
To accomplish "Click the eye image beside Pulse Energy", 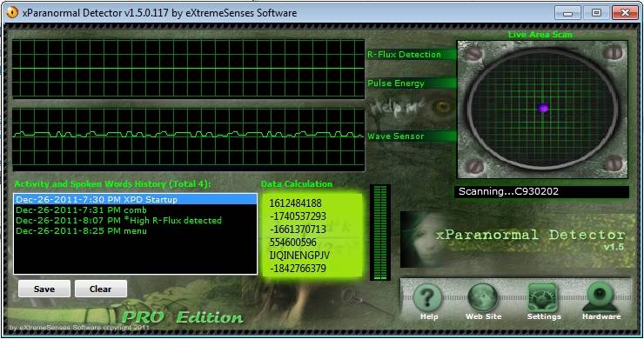I will click(x=443, y=108).
